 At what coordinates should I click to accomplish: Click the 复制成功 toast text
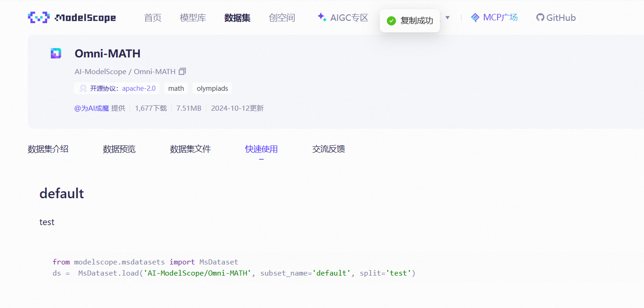417,21
